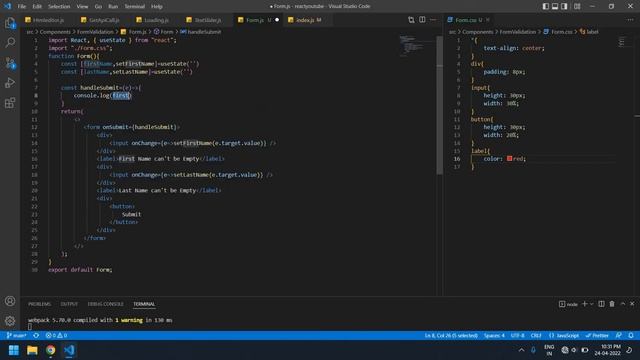This screenshot has height=360, width=640.
Task: Change the encoding via UTF-8
Action: point(518,335)
